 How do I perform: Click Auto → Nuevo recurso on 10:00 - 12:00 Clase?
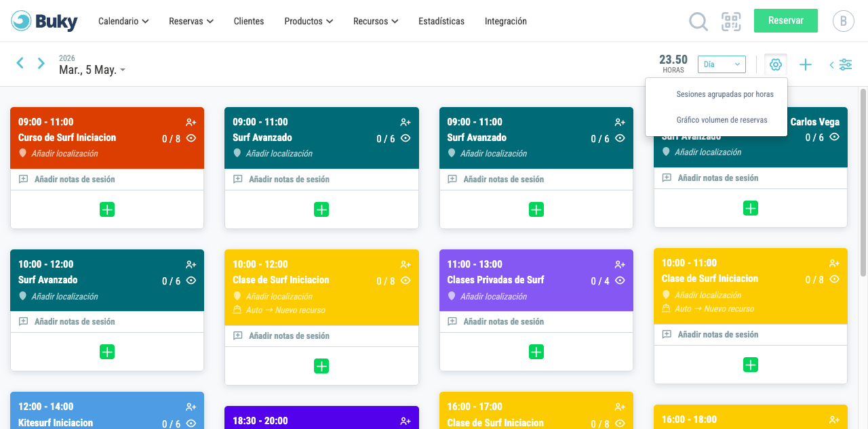[285, 310]
